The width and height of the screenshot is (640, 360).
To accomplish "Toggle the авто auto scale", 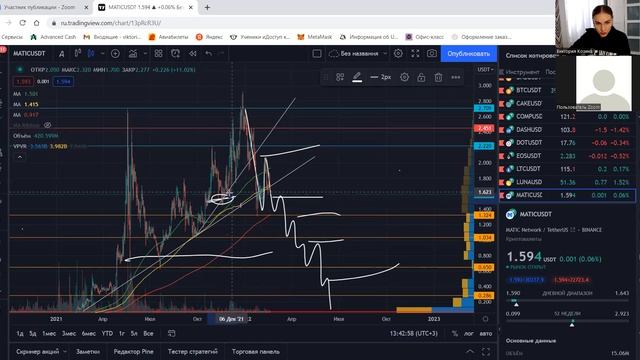I will (x=486, y=333).
